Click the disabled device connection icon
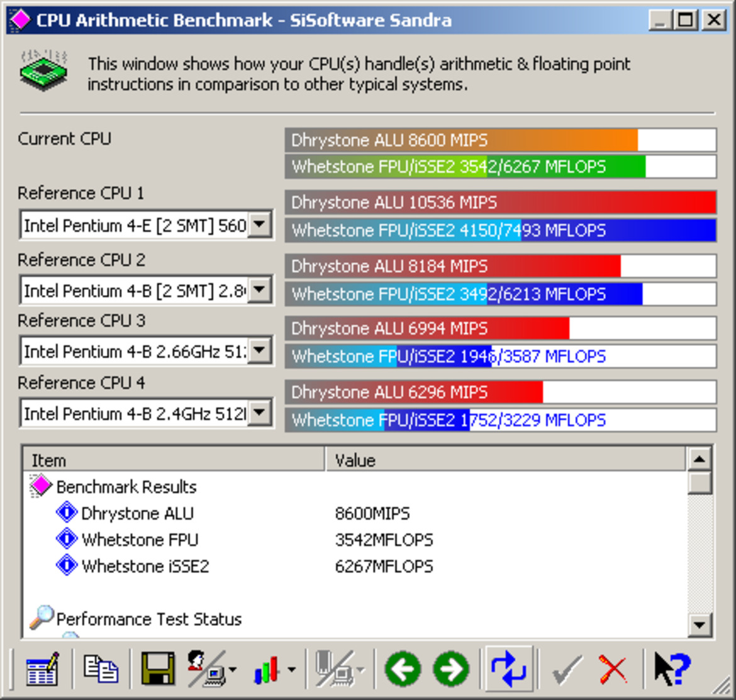This screenshot has height=700, width=736. tap(335, 669)
